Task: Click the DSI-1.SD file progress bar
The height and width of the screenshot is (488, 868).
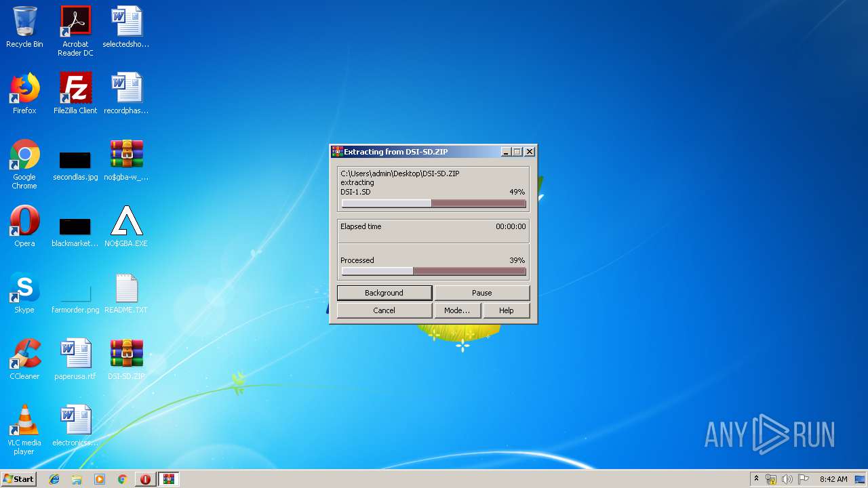Action: (434, 203)
